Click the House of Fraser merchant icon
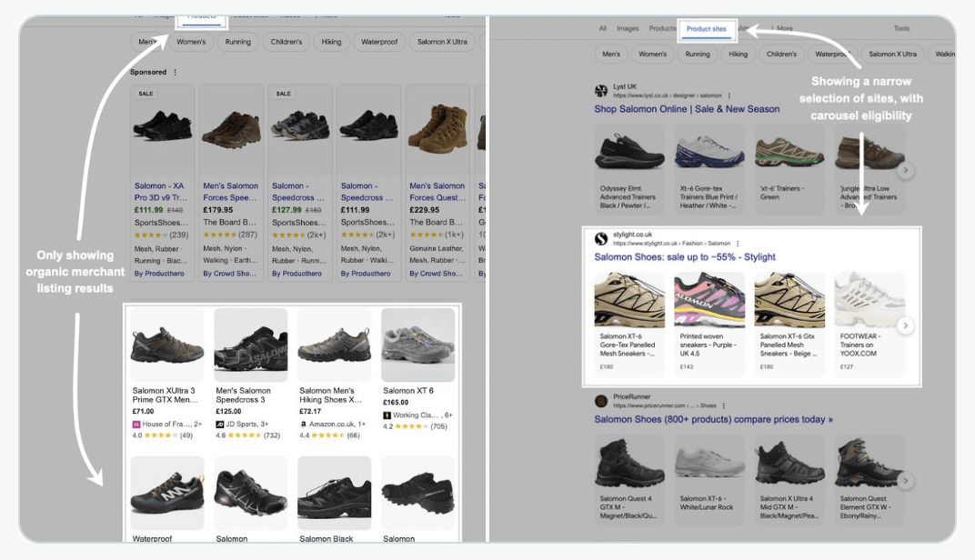 point(136,425)
